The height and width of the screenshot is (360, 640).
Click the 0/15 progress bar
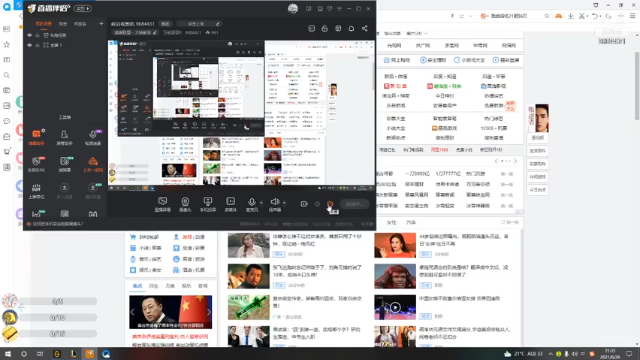(58, 333)
